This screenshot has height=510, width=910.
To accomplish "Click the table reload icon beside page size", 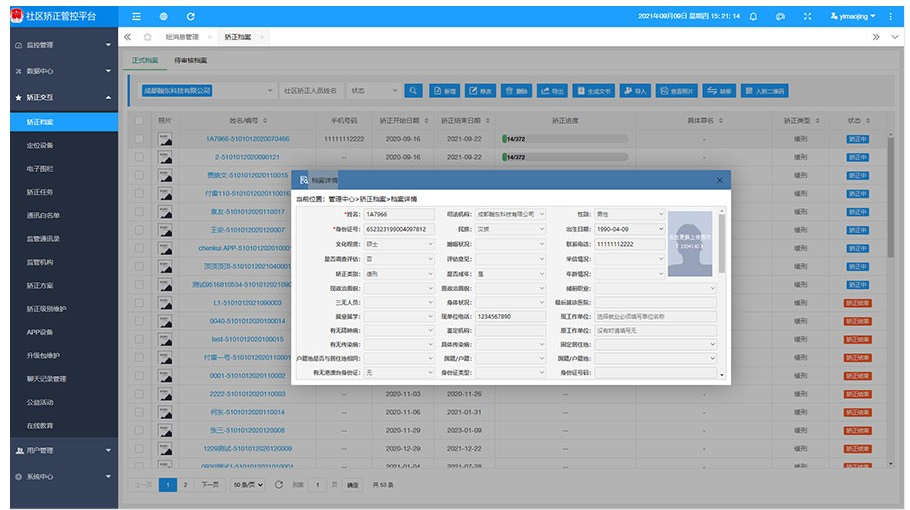I will click(279, 484).
